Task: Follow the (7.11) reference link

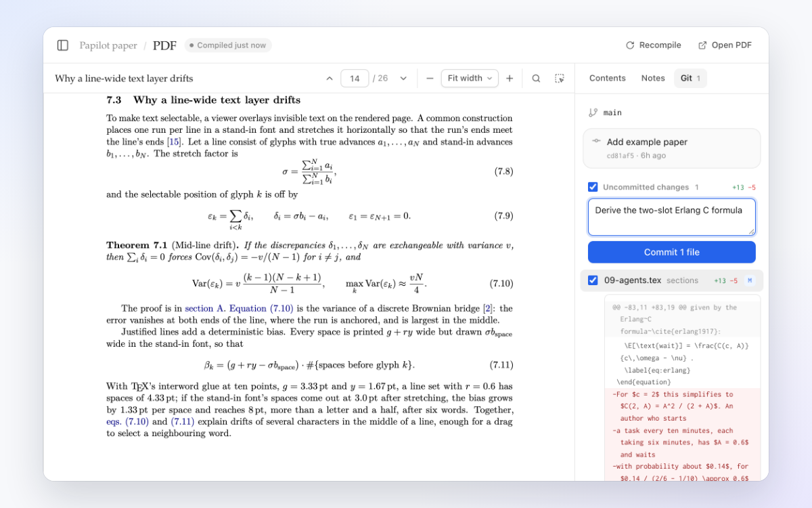Action: click(183, 421)
